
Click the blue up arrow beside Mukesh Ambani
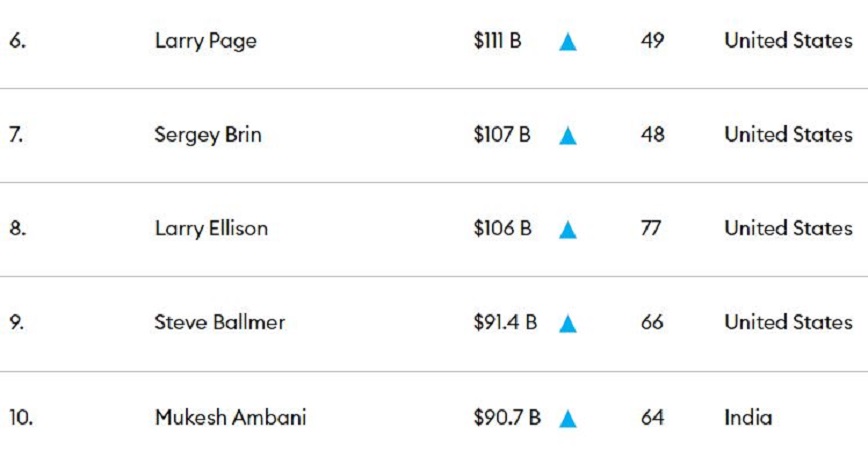[567, 419]
